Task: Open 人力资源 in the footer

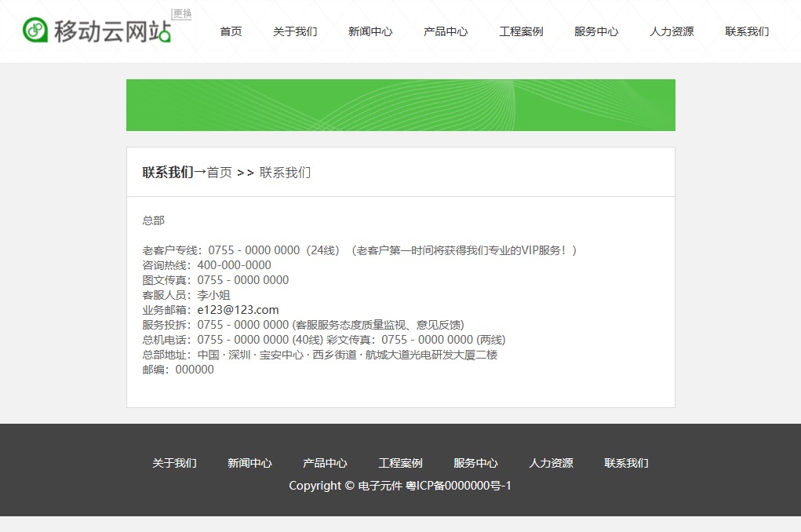Action: (551, 463)
